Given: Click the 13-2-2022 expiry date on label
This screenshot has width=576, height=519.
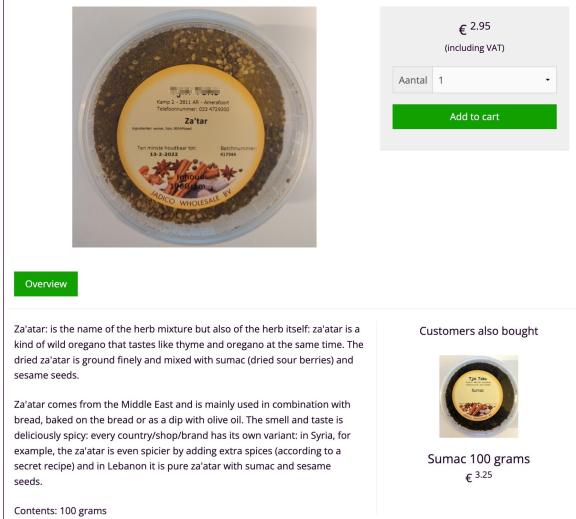Looking at the screenshot, I should [x=163, y=154].
